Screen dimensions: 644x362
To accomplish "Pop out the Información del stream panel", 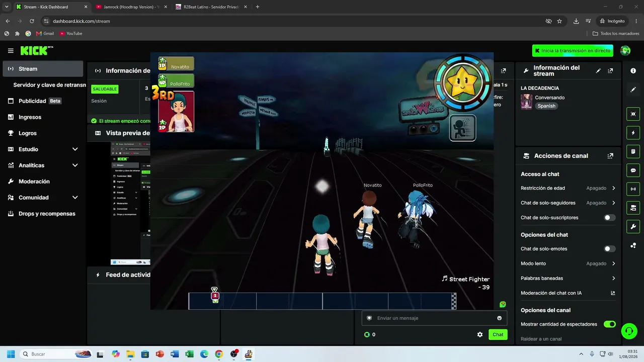I will coord(610,71).
